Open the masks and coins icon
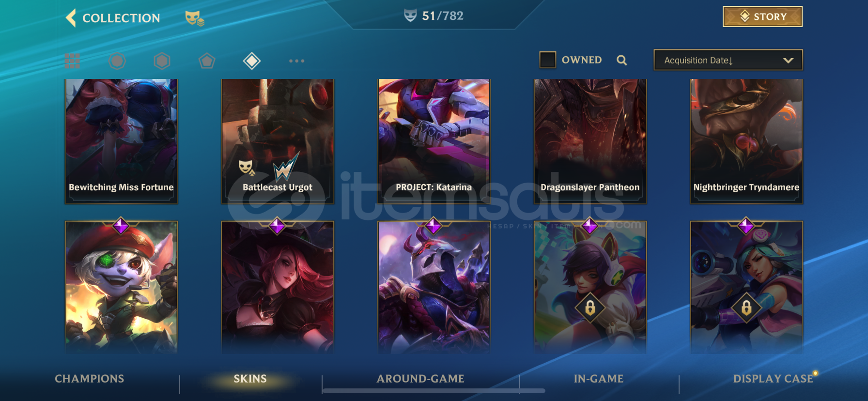The height and width of the screenshot is (401, 868). 195,18
